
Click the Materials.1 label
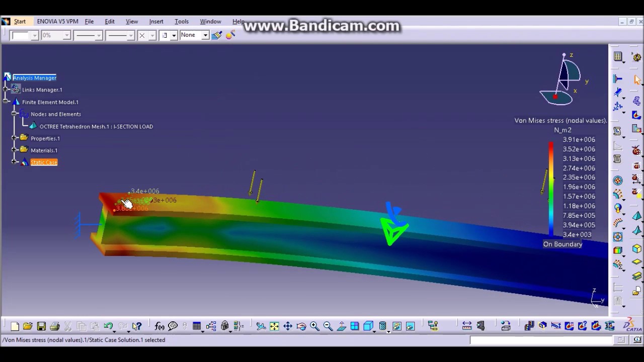[44, 150]
